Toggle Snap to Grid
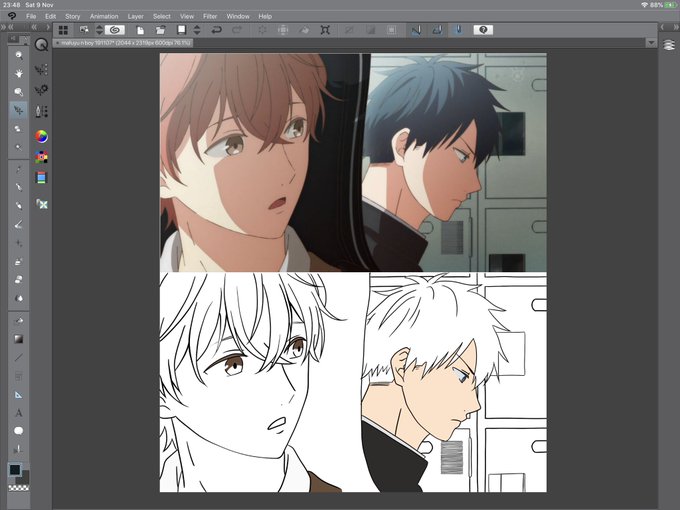Image resolution: width=680 pixels, height=510 pixels. 458,30
